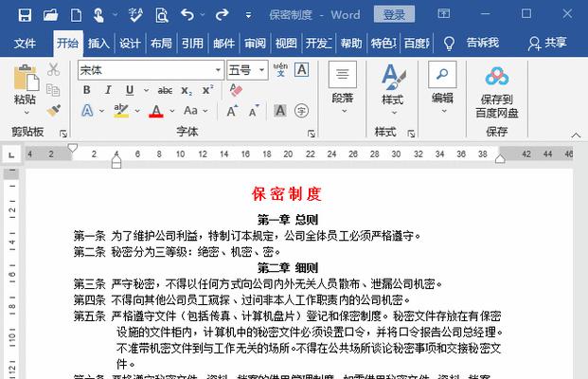Switch to the 引用 tab
The image size is (588, 379).
pos(192,44)
